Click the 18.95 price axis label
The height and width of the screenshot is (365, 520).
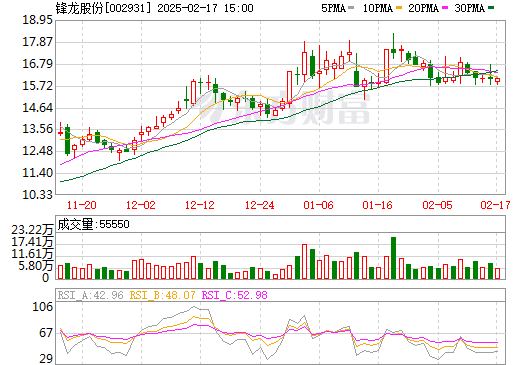pyautogui.click(x=37, y=20)
